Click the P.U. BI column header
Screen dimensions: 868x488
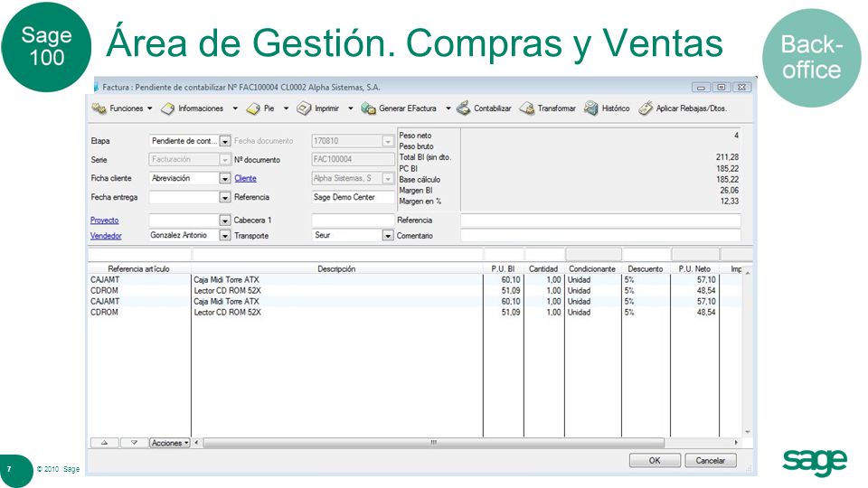click(504, 269)
